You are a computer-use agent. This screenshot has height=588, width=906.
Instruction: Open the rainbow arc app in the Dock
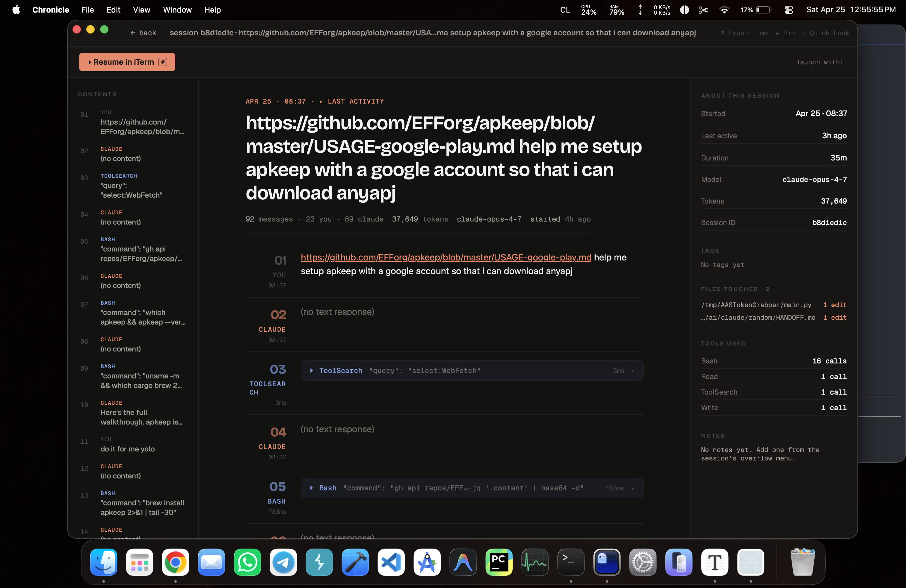point(463,562)
